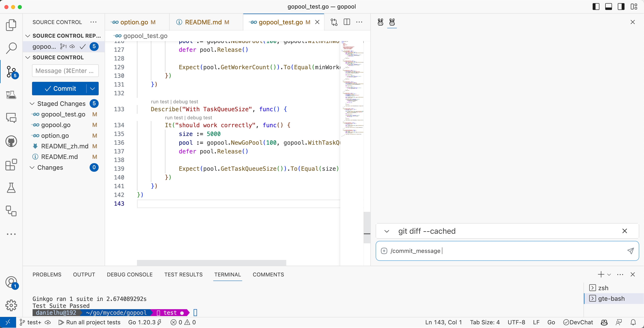This screenshot has height=328, width=644.
Task: Select the gte-bash terminal in terminal list
Action: pos(611,298)
